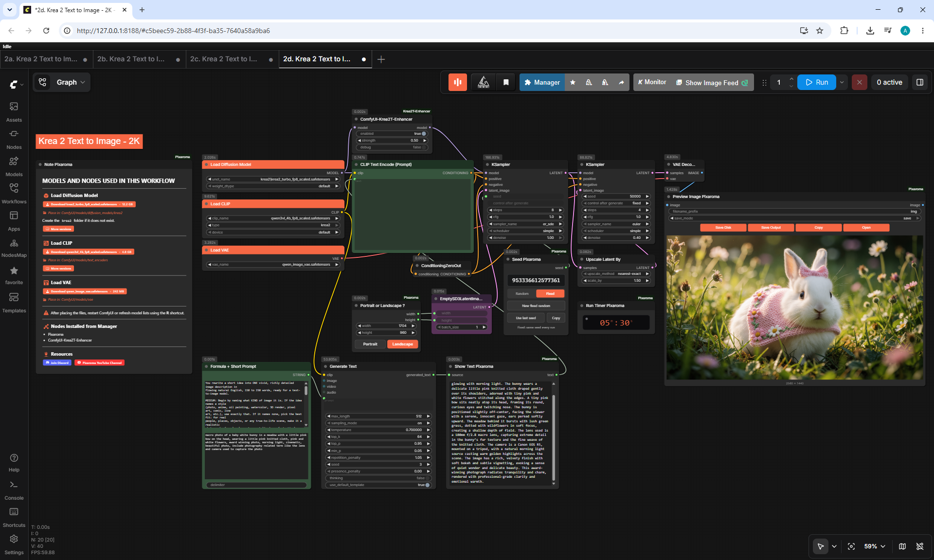
Task: Click Save Disk in Preview Image
Action: click(723, 228)
